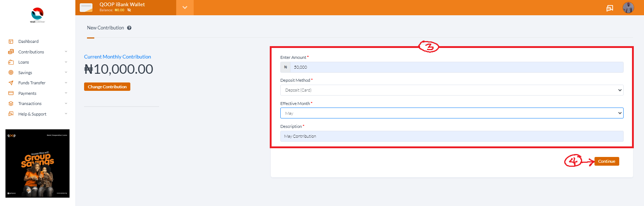Click the Continue button
This screenshot has width=644, height=206.
tap(607, 161)
